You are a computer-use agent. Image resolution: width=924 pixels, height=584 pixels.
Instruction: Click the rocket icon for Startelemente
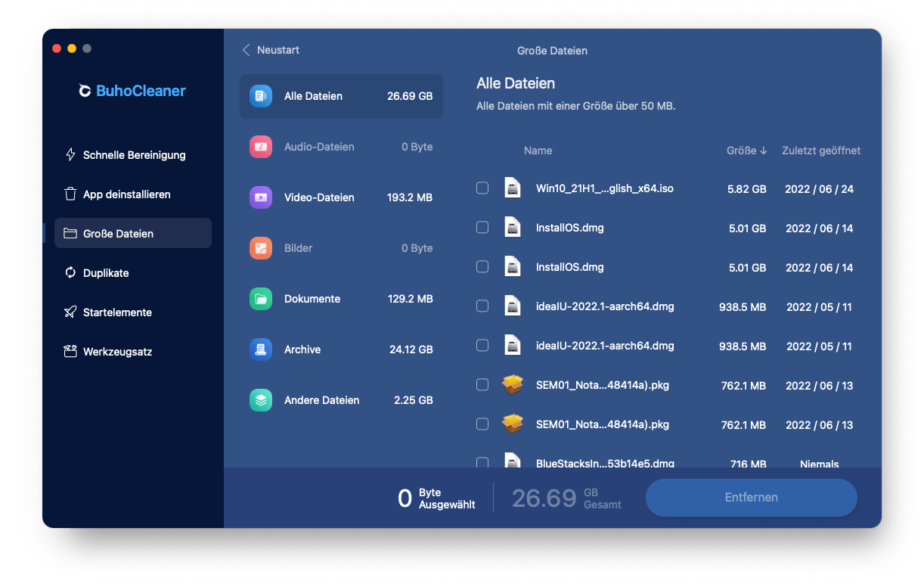[x=70, y=312]
